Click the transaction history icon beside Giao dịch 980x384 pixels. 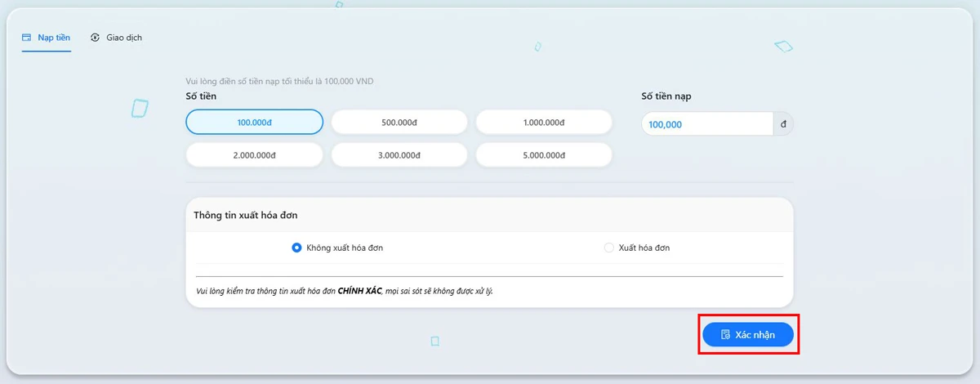(96, 38)
